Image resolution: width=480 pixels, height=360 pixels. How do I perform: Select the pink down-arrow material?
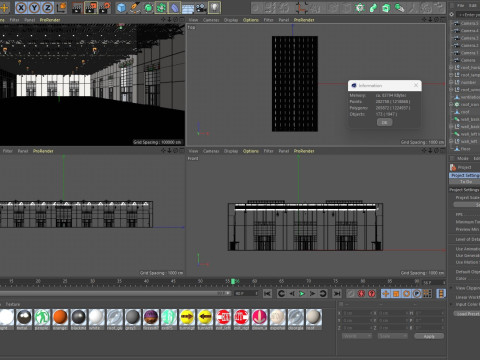pyautogui.click(x=259, y=317)
